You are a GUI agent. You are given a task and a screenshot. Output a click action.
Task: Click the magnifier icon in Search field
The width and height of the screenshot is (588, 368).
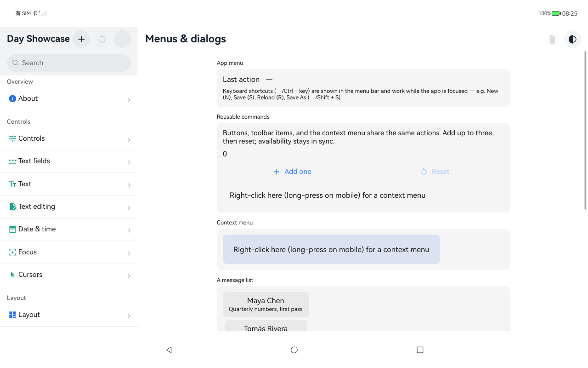pyautogui.click(x=16, y=63)
